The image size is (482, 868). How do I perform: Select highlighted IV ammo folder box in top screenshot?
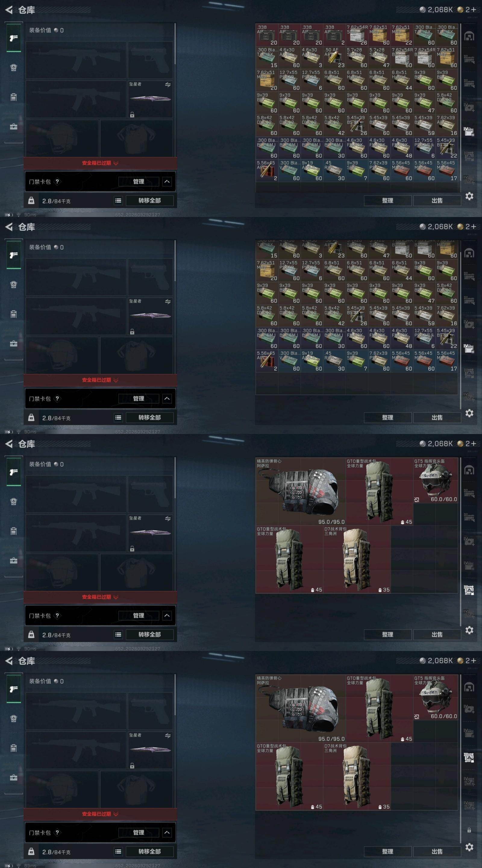[x=469, y=132]
